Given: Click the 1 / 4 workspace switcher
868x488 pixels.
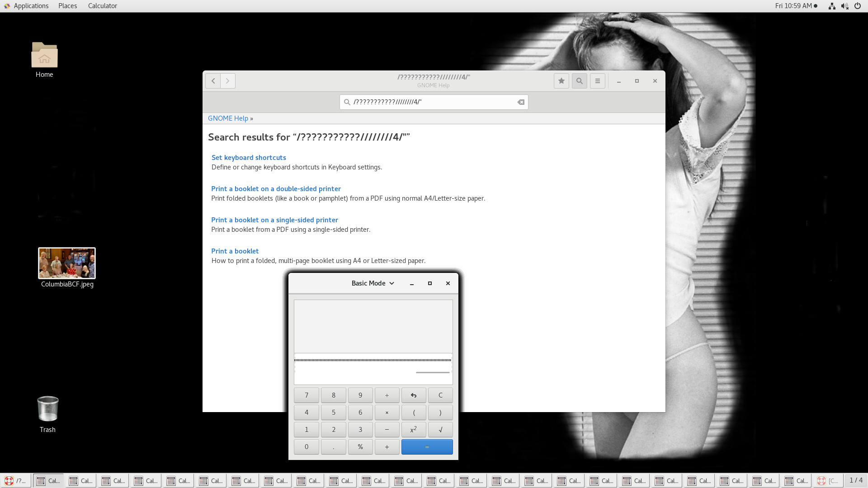Looking at the screenshot, I should [x=856, y=480].
